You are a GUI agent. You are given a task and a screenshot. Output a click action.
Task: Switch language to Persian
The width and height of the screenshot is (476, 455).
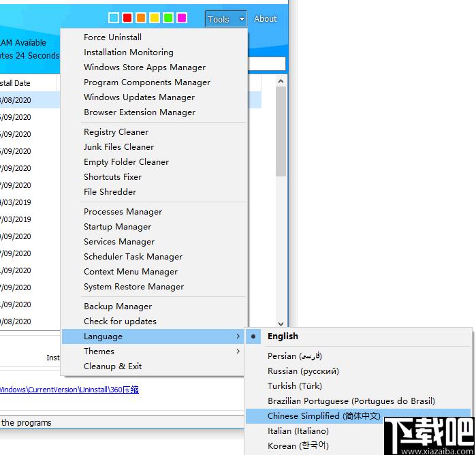click(x=358, y=356)
